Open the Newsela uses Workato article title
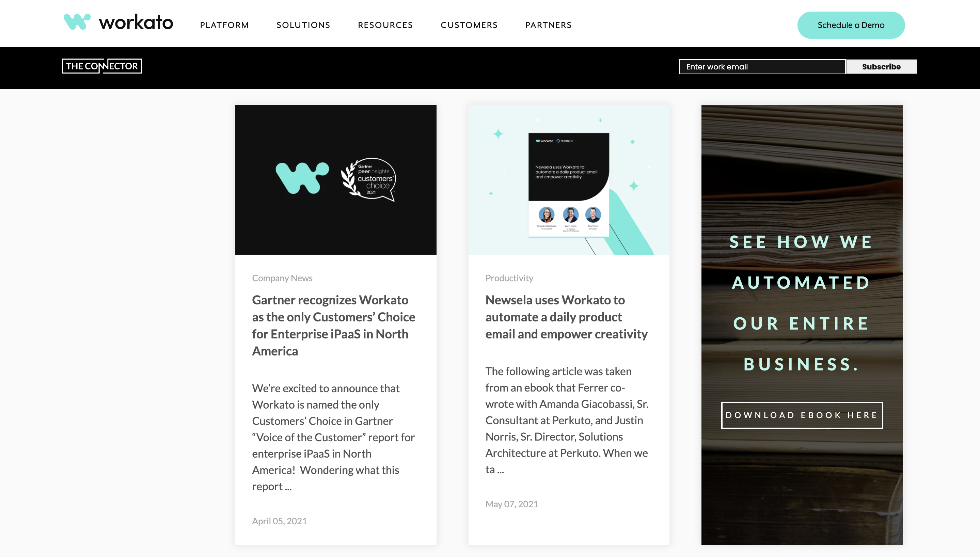Screen dimensions: 980x557 pyautogui.click(x=567, y=317)
